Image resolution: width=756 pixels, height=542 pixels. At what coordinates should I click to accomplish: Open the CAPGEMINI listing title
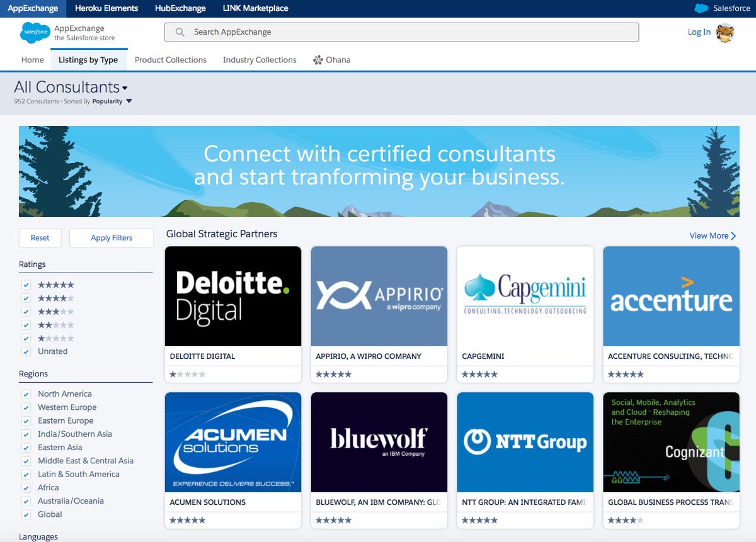tap(483, 356)
